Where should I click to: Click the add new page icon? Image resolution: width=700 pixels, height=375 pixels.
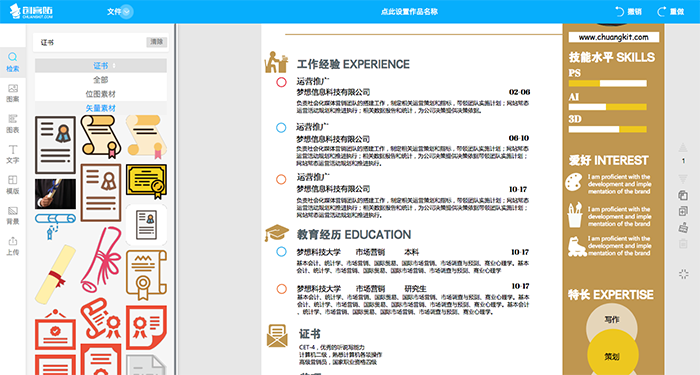point(683,211)
